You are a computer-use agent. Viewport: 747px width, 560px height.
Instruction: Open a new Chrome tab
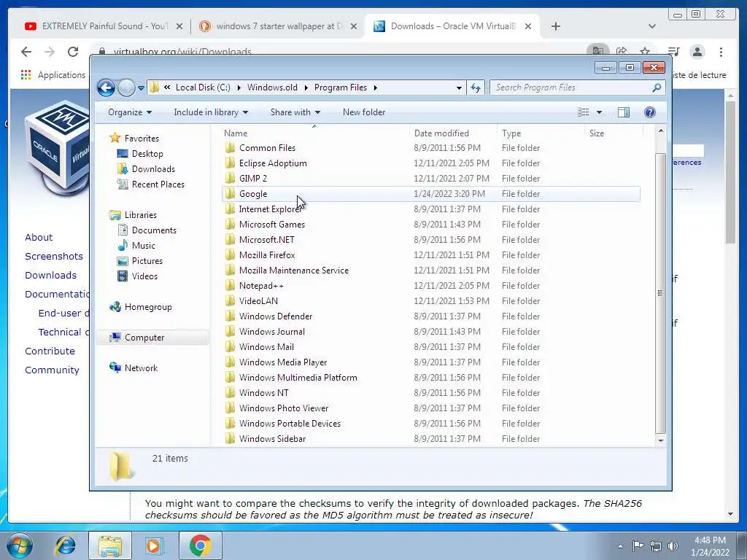click(x=555, y=26)
